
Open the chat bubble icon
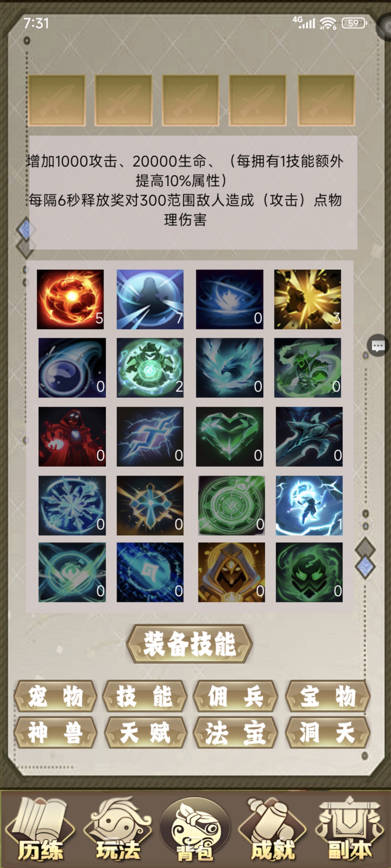[x=378, y=345]
